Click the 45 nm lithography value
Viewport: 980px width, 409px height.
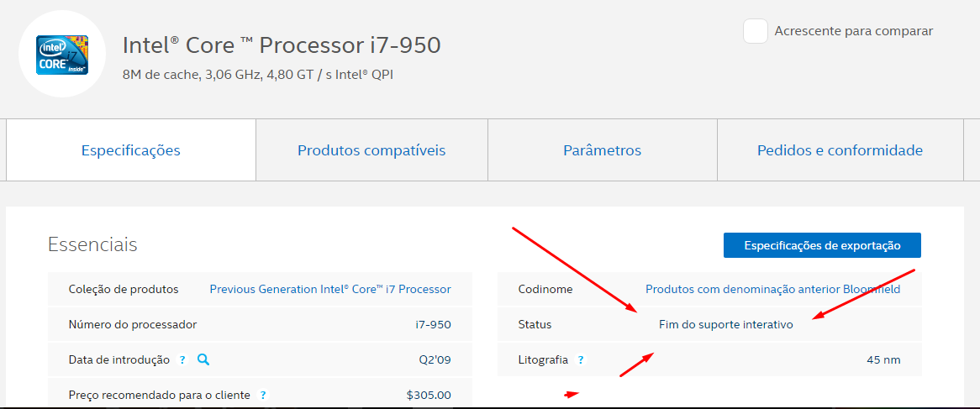click(x=883, y=359)
